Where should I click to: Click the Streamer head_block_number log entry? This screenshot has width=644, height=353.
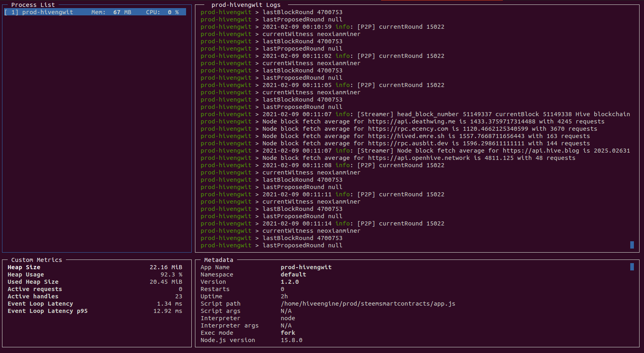click(445, 114)
